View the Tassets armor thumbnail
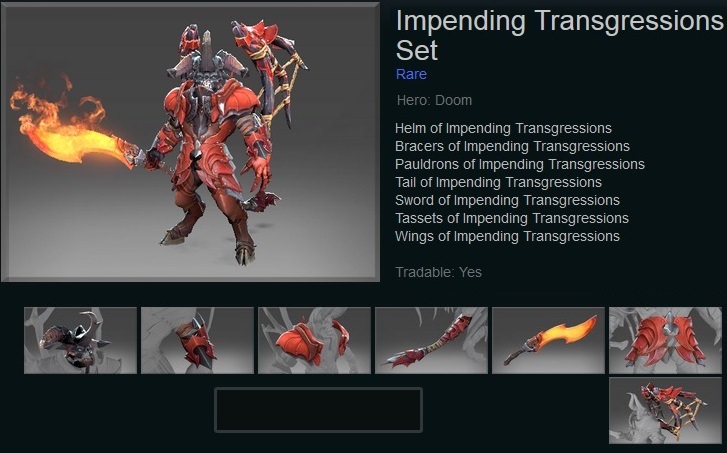Image resolution: width=727 pixels, height=453 pixels. coord(665,340)
